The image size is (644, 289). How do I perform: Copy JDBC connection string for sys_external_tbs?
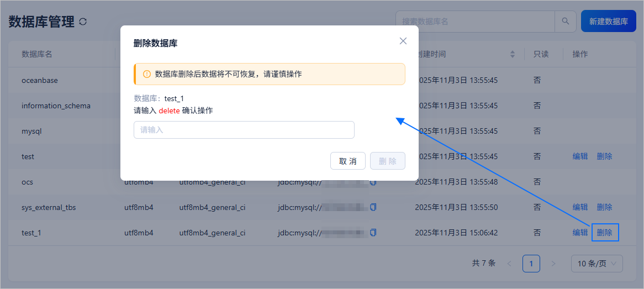373,207
